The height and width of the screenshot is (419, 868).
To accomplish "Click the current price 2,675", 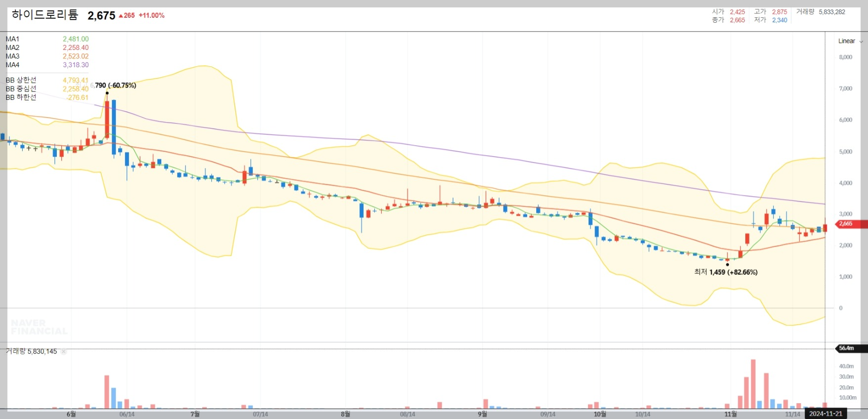I will click(x=101, y=16).
